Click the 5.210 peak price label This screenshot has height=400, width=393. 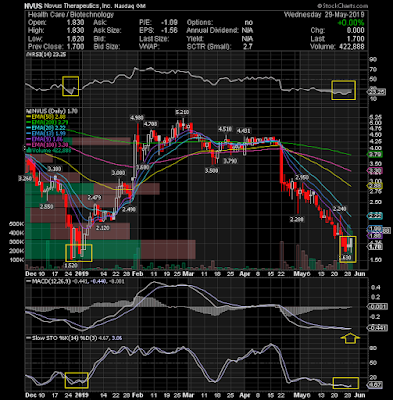pyautogui.click(x=182, y=112)
